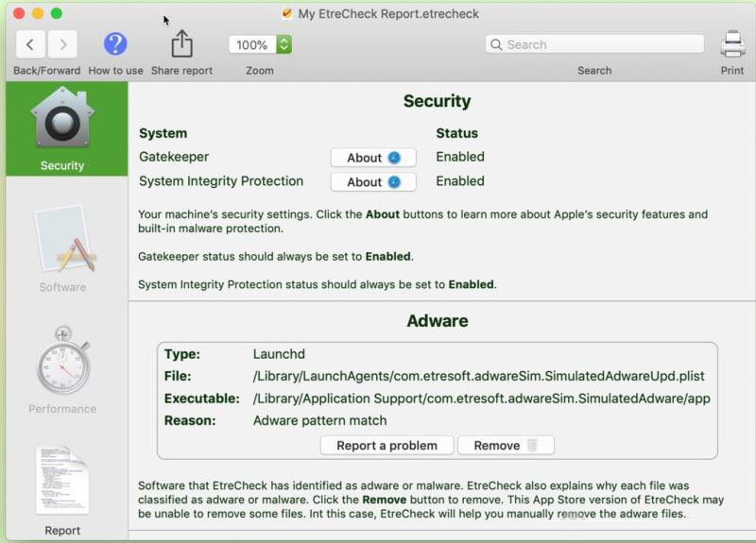The image size is (756, 543).
Task: Minimize the window with yellow button
Action: click(38, 13)
